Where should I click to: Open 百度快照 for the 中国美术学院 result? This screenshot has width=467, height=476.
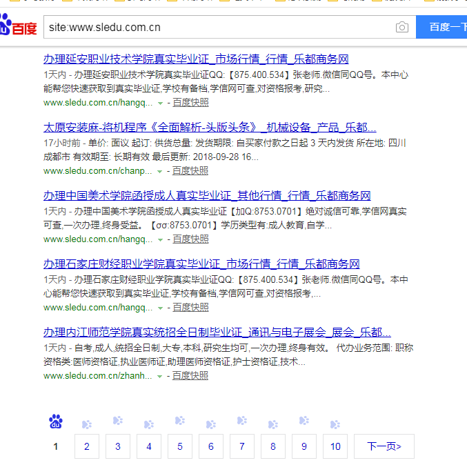[x=190, y=239]
